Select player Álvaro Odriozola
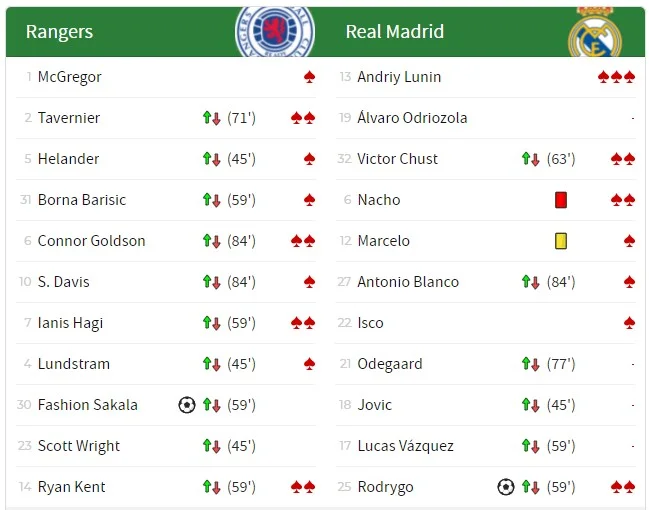 pos(412,118)
